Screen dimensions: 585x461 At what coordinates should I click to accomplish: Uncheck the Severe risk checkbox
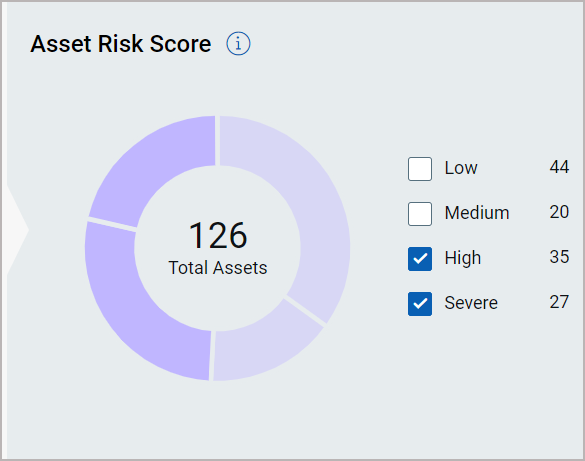(x=420, y=304)
